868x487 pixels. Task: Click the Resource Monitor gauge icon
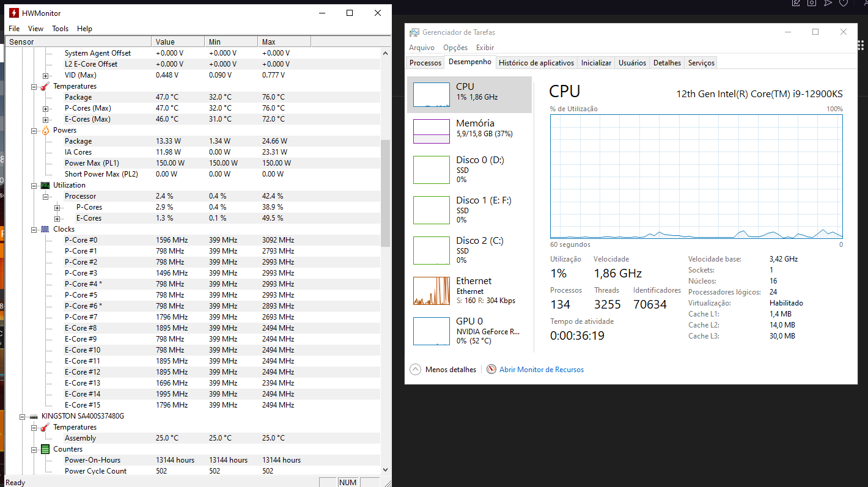point(491,370)
